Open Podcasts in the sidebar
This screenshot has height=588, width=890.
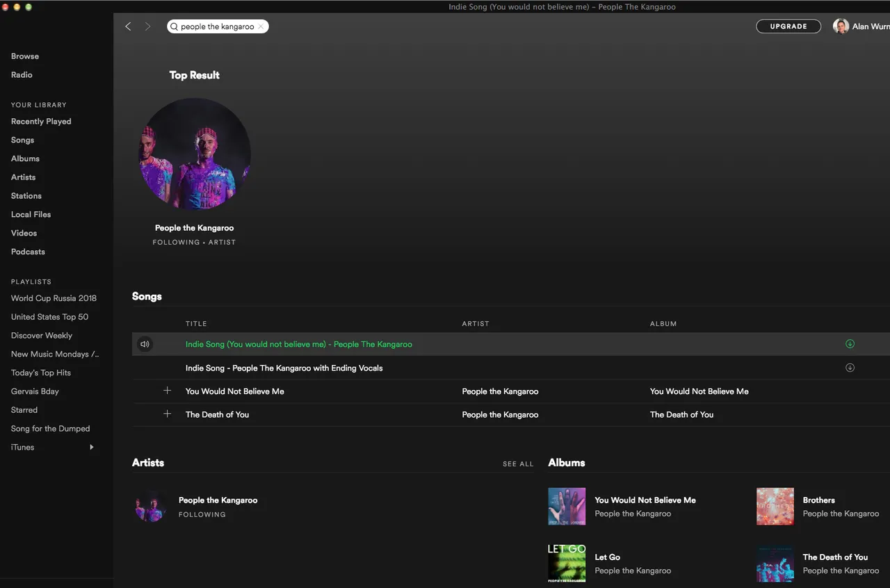pyautogui.click(x=28, y=252)
